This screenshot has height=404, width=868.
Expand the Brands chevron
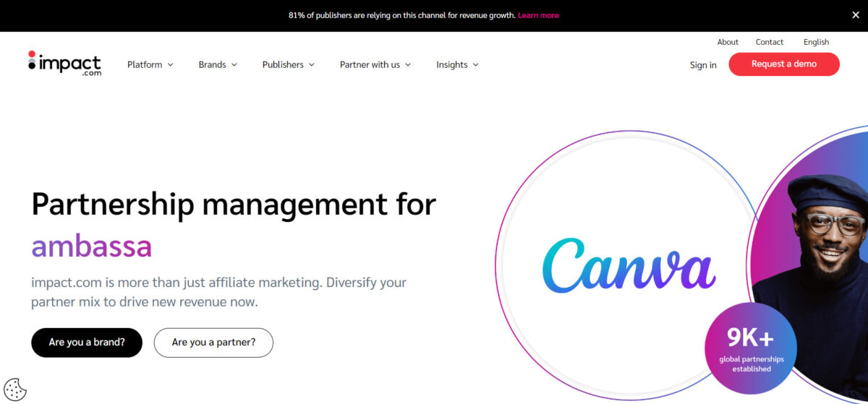coord(234,64)
